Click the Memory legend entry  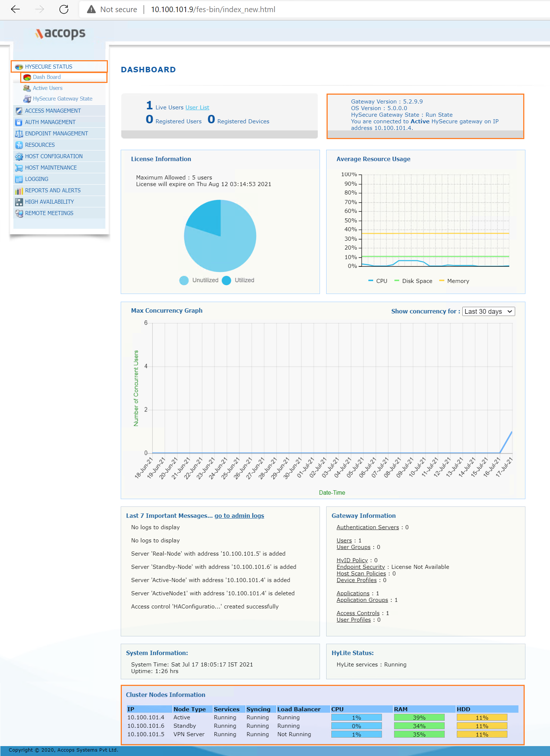pyautogui.click(x=454, y=281)
